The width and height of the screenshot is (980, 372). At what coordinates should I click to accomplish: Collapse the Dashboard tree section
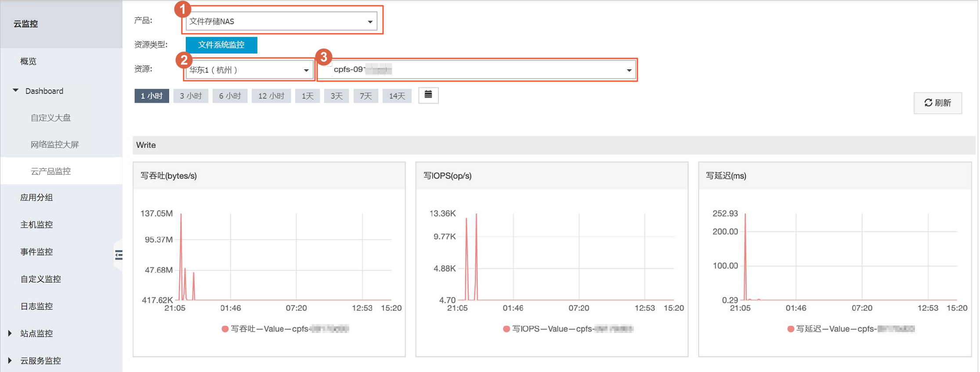tap(16, 90)
